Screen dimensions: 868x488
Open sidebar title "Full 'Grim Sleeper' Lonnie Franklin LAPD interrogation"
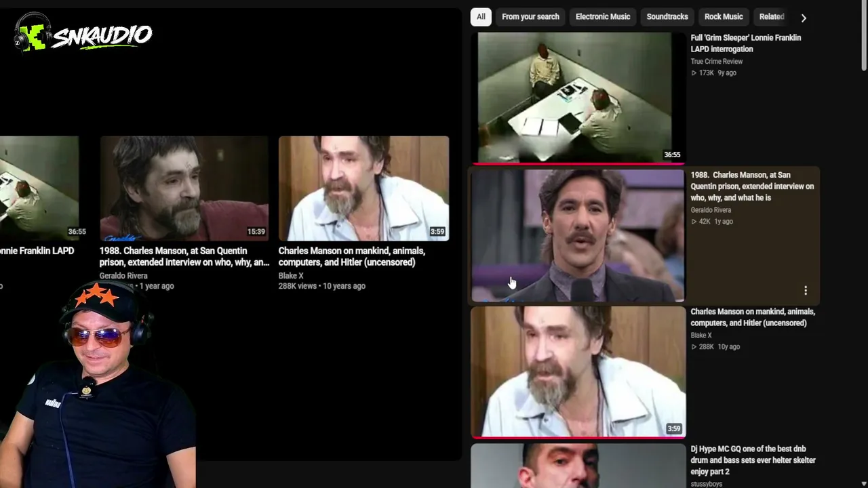(x=746, y=43)
